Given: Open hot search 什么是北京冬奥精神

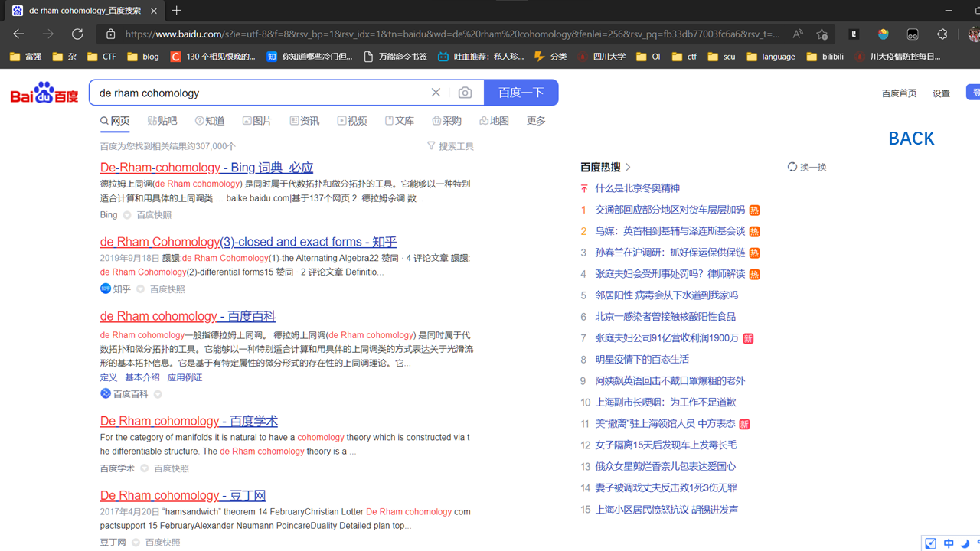Looking at the screenshot, I should click(637, 188).
